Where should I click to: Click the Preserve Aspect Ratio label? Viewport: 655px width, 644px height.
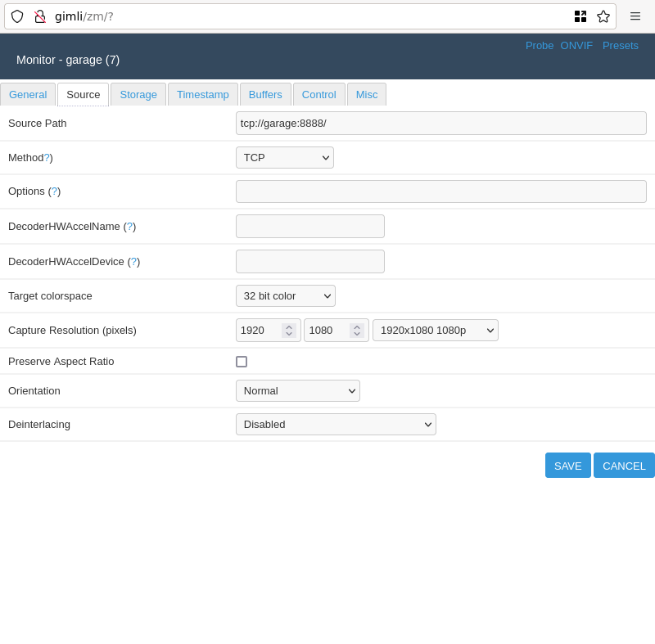[x=61, y=362]
